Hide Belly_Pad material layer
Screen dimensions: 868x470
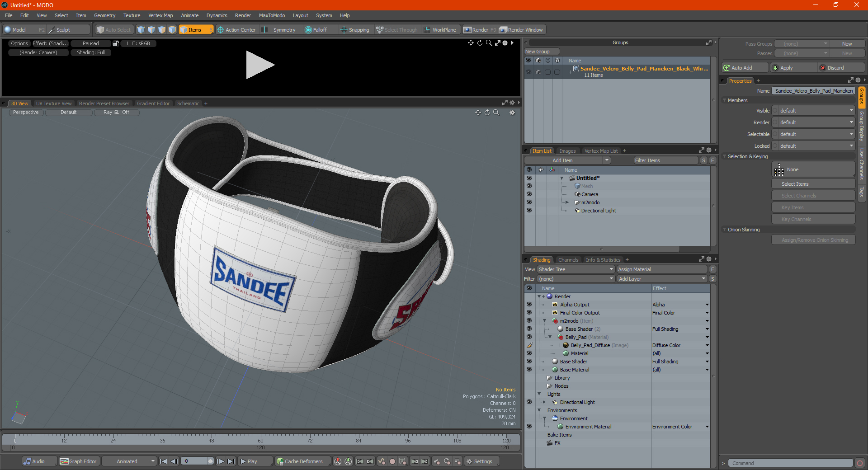[529, 337]
